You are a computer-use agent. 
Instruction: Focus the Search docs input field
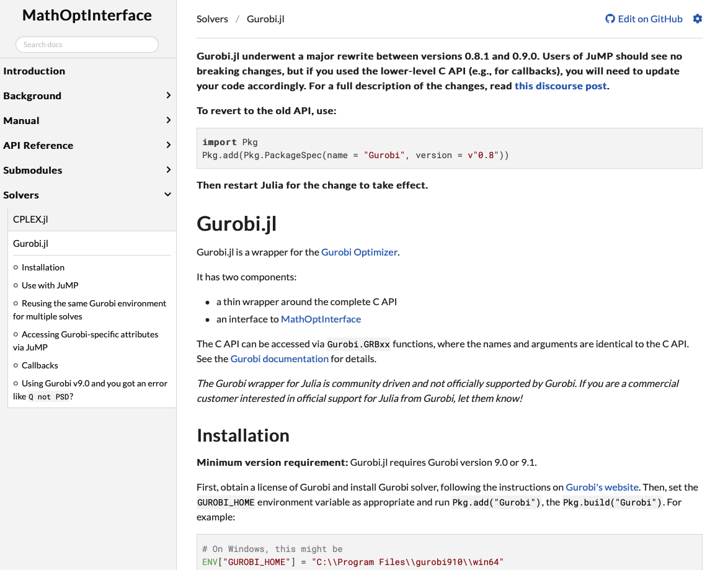pos(87,45)
